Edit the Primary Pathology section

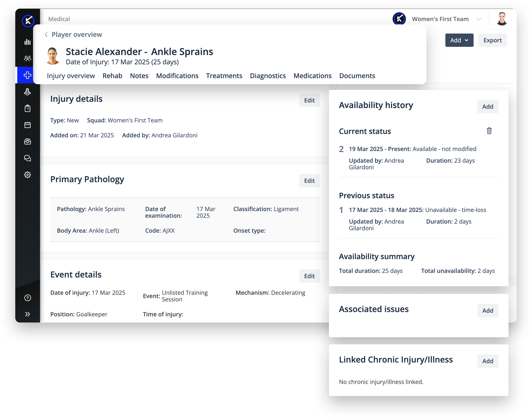tap(309, 181)
